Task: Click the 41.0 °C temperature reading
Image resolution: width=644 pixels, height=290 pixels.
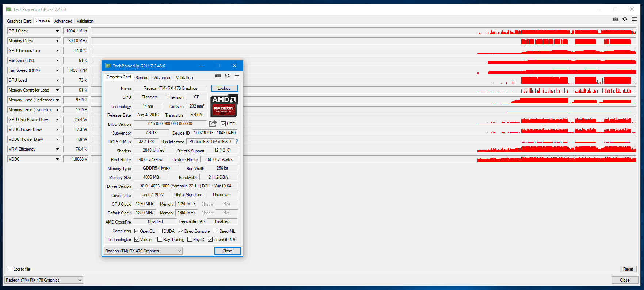Action: click(x=77, y=51)
